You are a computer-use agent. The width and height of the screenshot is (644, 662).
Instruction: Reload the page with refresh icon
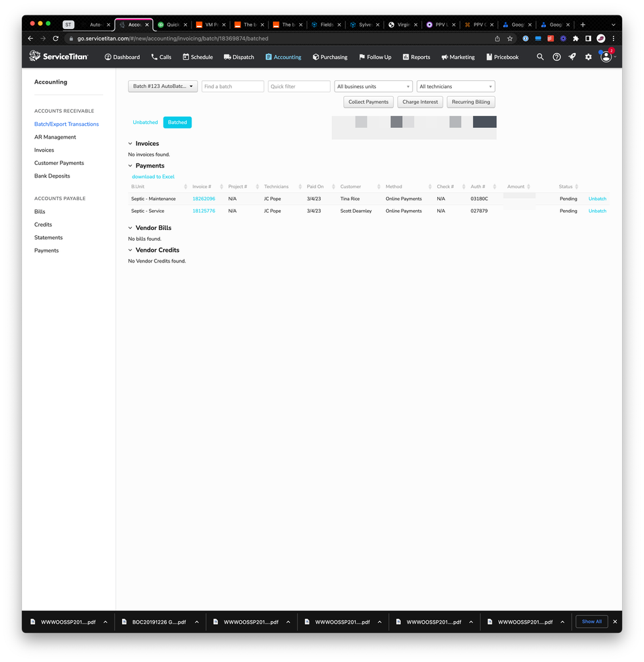tap(56, 38)
